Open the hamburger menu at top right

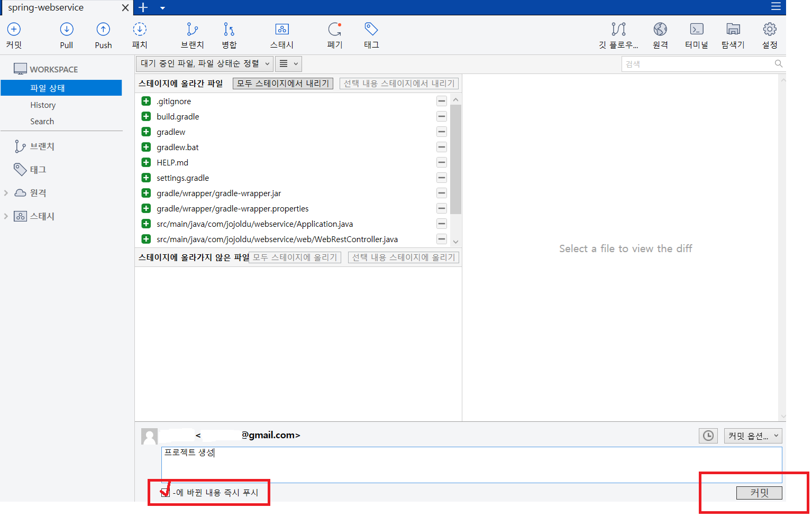pos(776,6)
